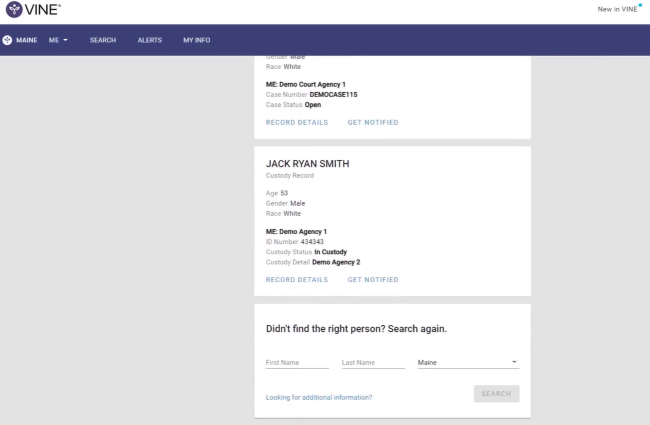This screenshot has height=425, width=650.
Task: Open RECORD DETAILS for DEMOCASE115 case
Action: (297, 122)
